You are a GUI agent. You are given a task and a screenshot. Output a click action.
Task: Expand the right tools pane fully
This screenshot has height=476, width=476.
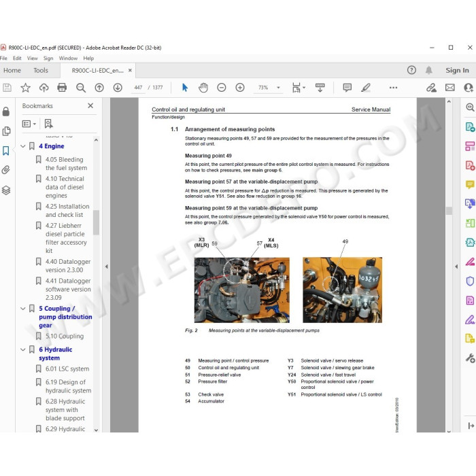coord(471,426)
